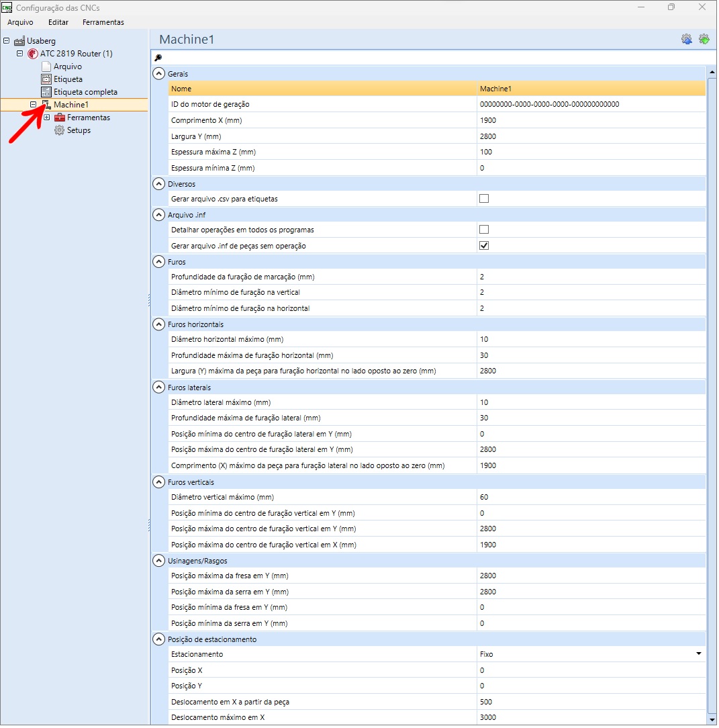Edit the Nome value Machine1
Viewport: 719px width, 728px height.
coord(593,89)
